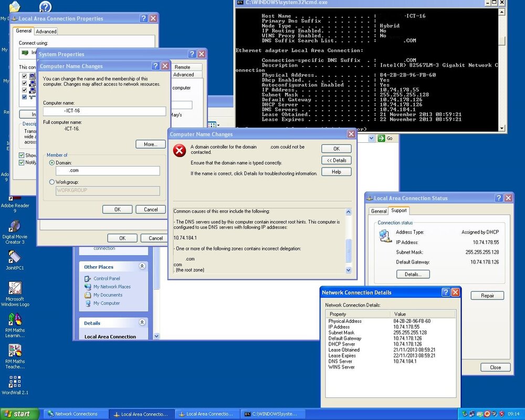Click the My Network Places icon
The image size is (525, 420).
coord(88,287)
